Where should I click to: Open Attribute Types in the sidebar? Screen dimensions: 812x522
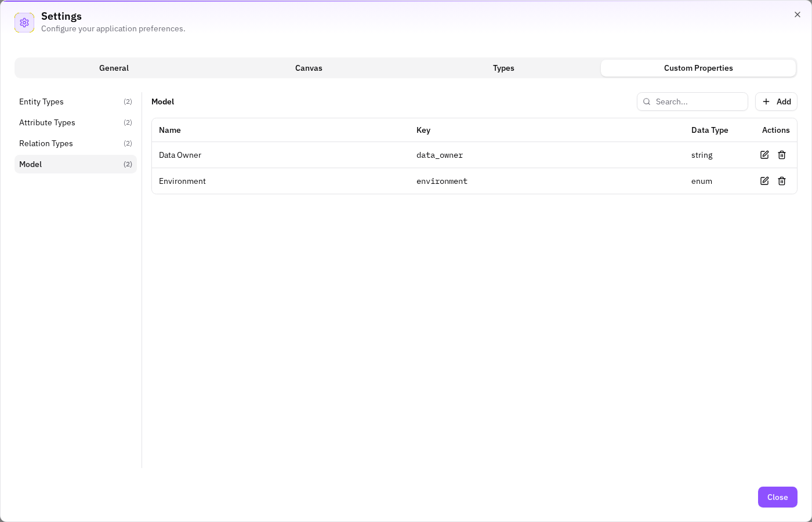[x=75, y=122]
